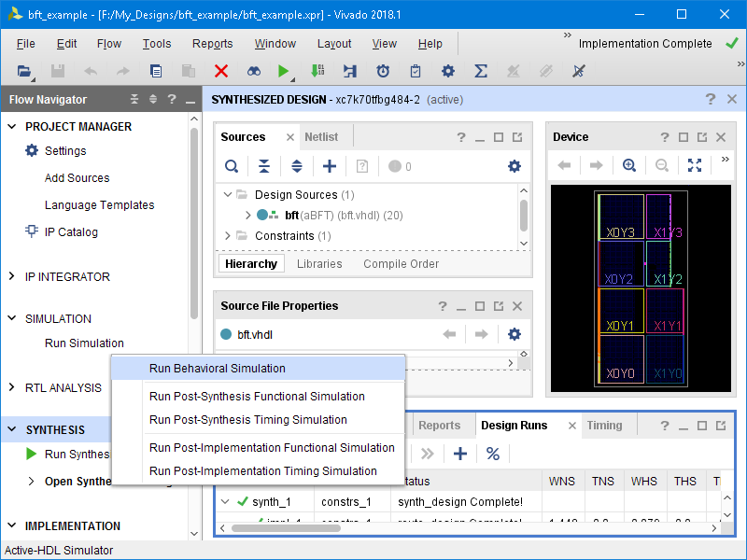The width and height of the screenshot is (747, 560).
Task: Open the Flow menu
Action: click(x=109, y=44)
